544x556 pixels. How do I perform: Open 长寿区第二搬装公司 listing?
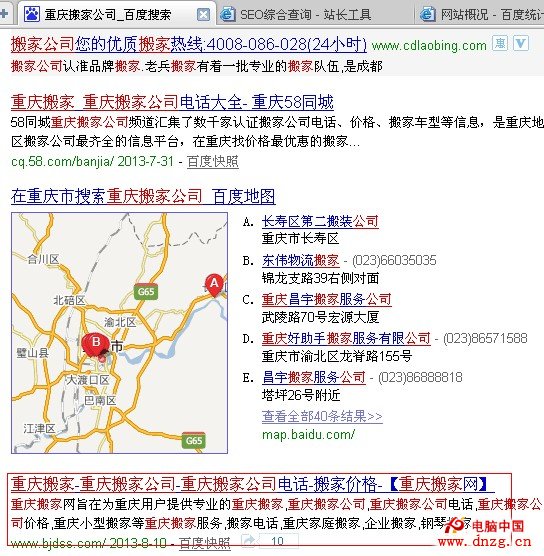pos(320,221)
